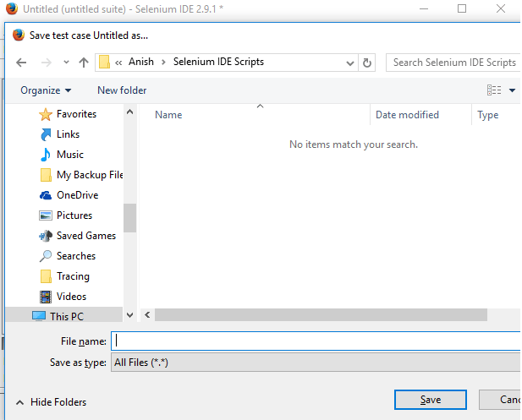522x420 pixels.
Task: Click the Cancel button
Action: 500,400
